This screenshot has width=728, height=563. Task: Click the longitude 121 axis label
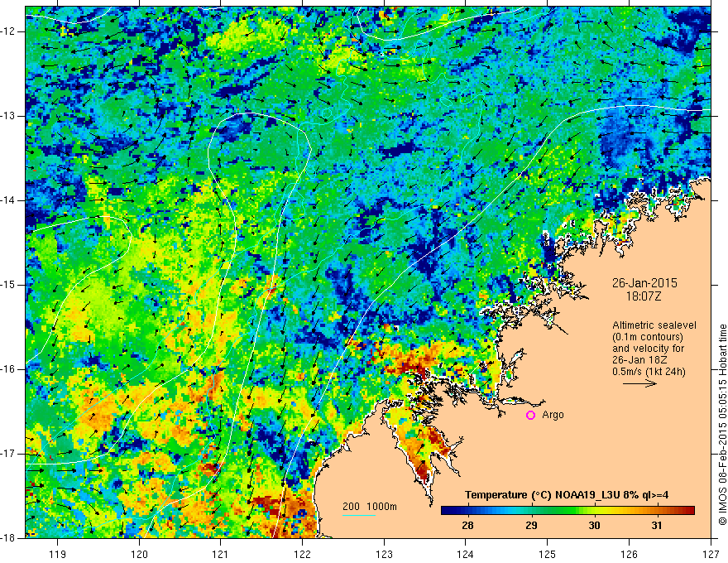[220, 554]
